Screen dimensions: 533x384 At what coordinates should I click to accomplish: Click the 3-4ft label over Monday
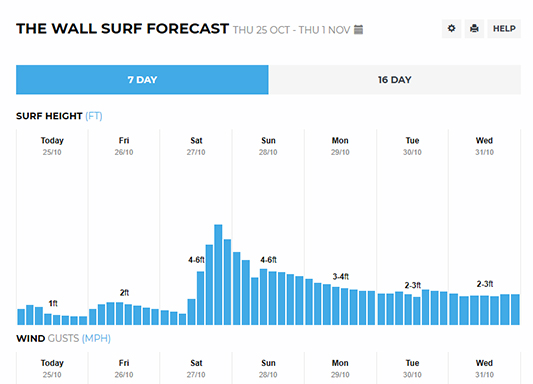341,276
